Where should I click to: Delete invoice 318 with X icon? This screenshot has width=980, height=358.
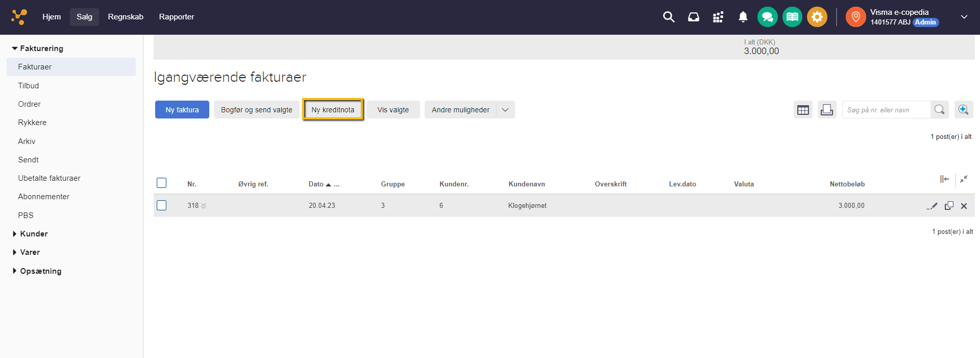click(x=964, y=206)
